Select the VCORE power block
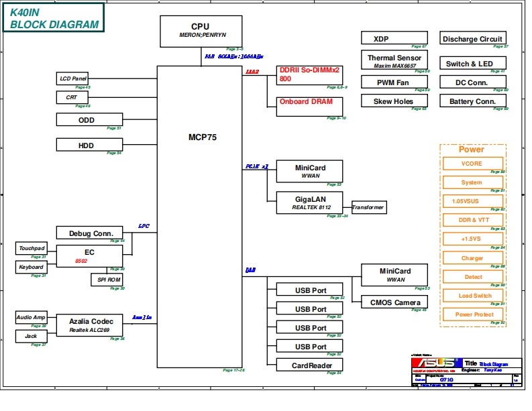The height and width of the screenshot is (411, 532). tap(472, 164)
